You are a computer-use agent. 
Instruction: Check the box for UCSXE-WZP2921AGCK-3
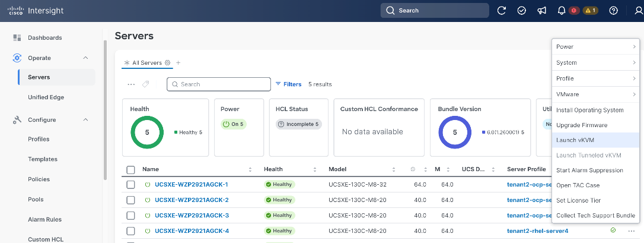point(130,216)
